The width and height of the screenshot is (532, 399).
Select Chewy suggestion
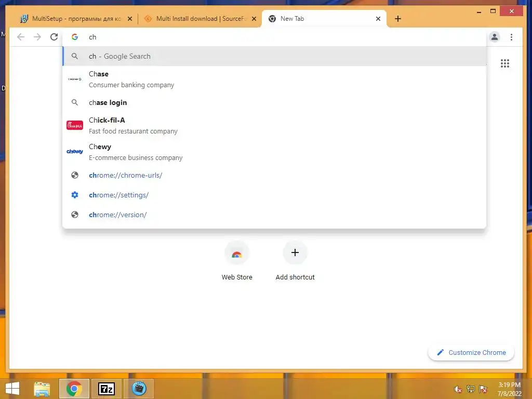coord(274,152)
